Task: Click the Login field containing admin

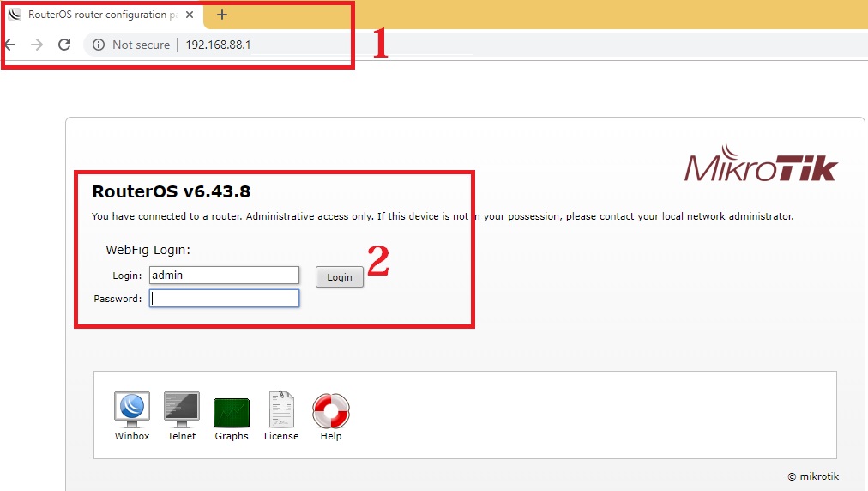Action: [x=224, y=276]
